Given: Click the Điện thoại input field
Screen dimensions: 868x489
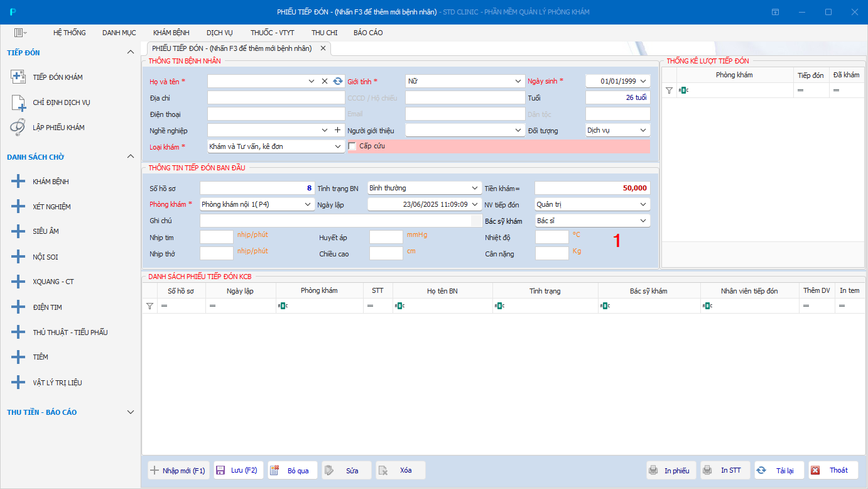Looking at the screenshot, I should 276,114.
